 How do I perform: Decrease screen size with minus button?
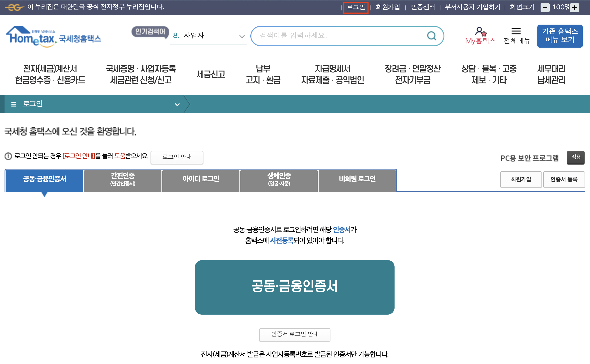pyautogui.click(x=545, y=8)
